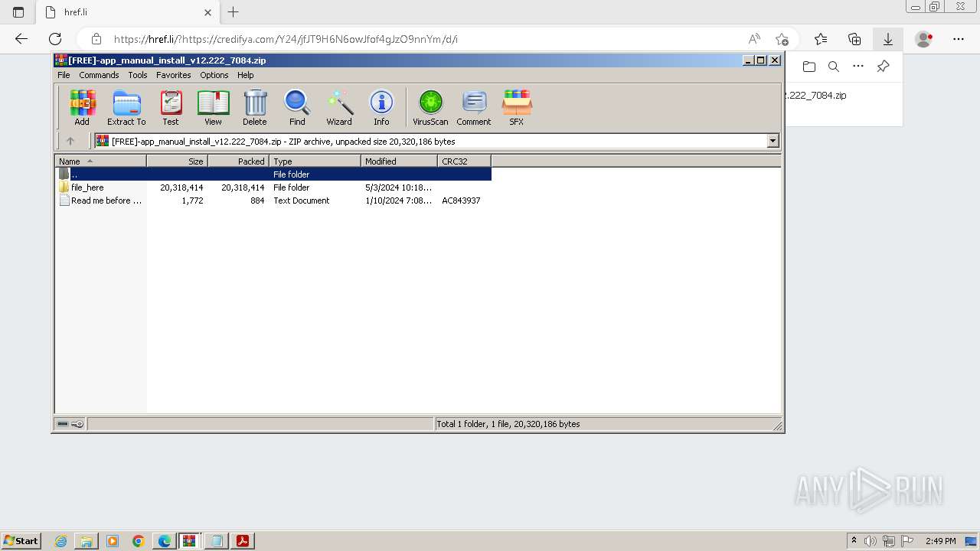This screenshot has height=551, width=980.
Task: Open the Wizard wand icon
Action: click(x=339, y=107)
